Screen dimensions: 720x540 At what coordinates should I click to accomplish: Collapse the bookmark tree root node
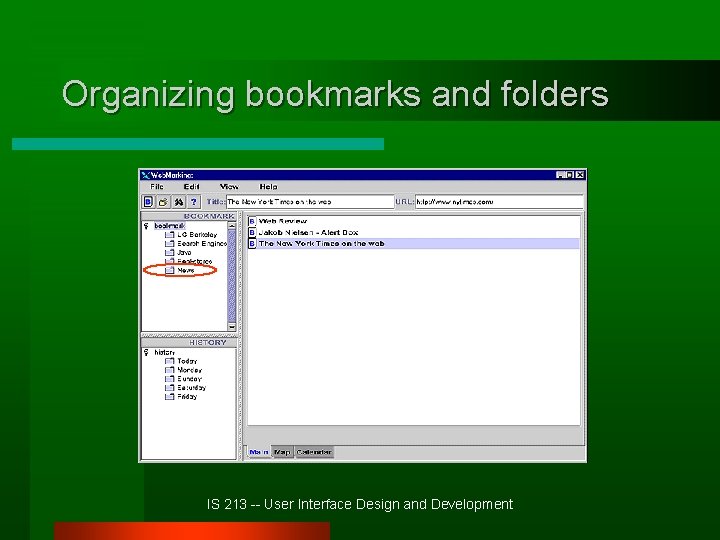[x=146, y=226]
